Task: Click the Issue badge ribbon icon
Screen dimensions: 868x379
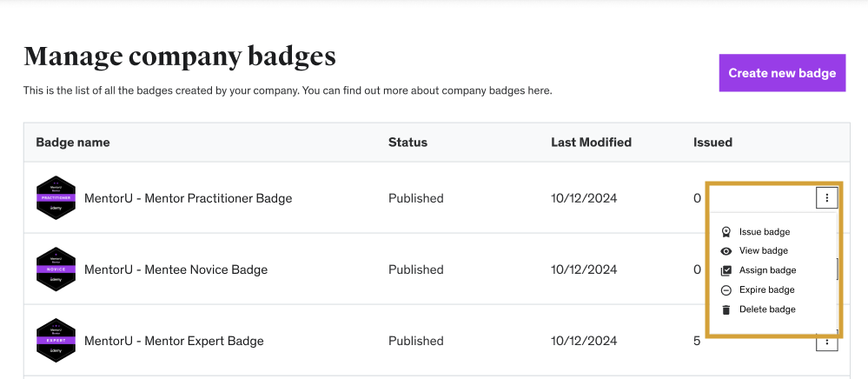Action: [x=726, y=232]
